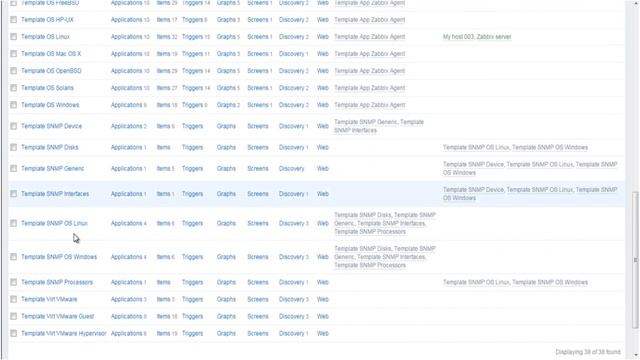
Task: Tick the Template SNMP Disks checkbox
Action: 13,147
